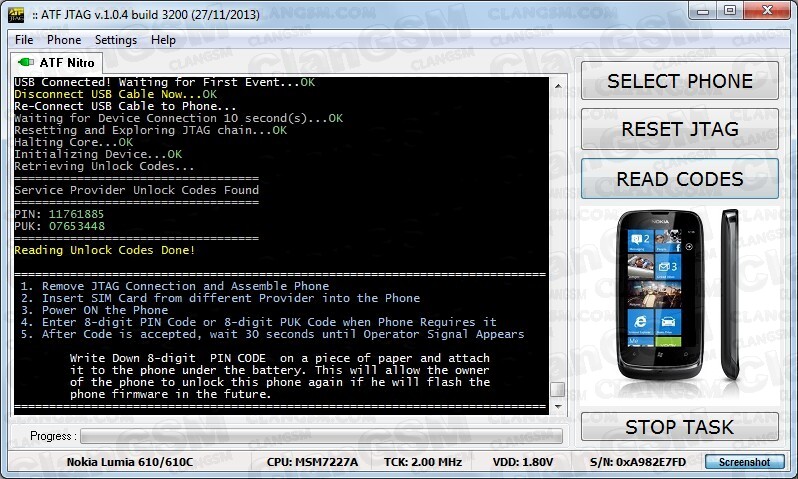Click 'Retrieving Unlock Codes...' log line
The height and width of the screenshot is (479, 798).
coord(104,166)
